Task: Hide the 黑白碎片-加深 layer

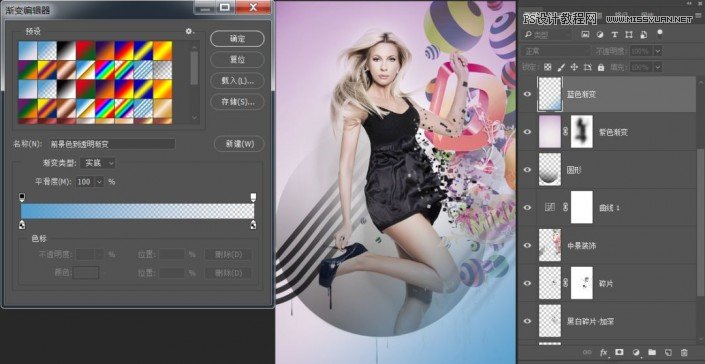Action: pos(528,321)
